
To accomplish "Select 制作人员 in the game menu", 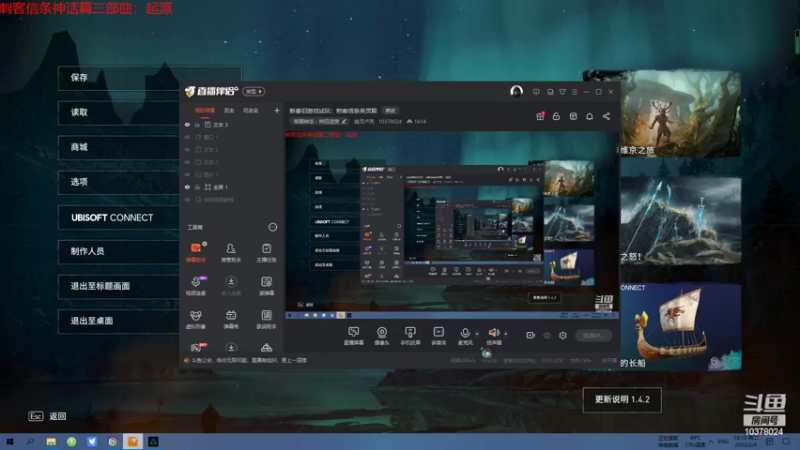I will pyautogui.click(x=118, y=251).
